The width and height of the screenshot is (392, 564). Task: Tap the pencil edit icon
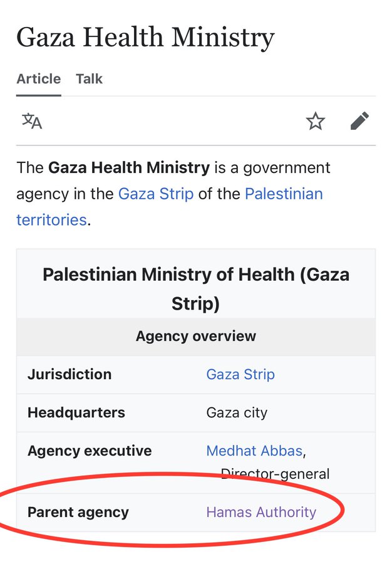(359, 121)
